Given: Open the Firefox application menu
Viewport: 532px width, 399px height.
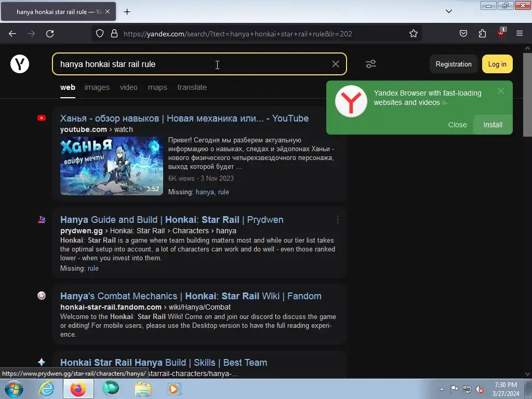Looking at the screenshot, I should [520, 33].
